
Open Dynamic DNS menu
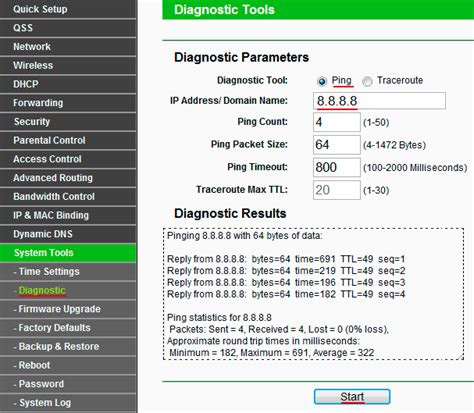(68, 234)
